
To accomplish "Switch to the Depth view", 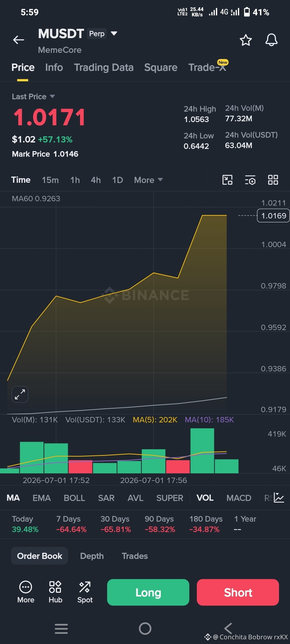I will point(92,556).
